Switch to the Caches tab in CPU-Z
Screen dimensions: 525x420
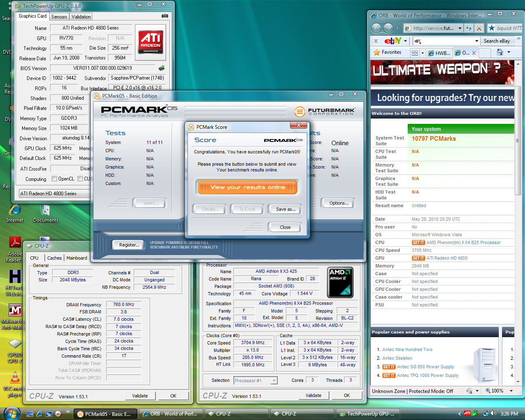[x=55, y=258]
